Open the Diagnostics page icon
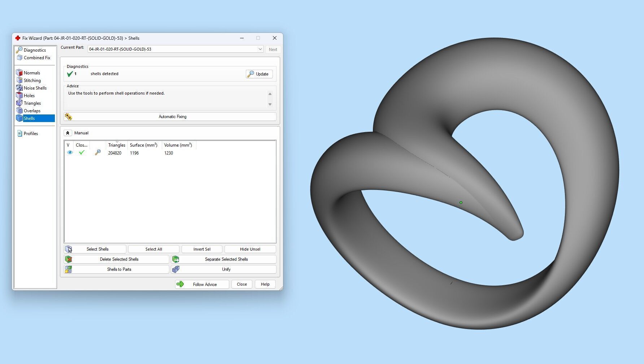644x364 pixels. click(19, 50)
